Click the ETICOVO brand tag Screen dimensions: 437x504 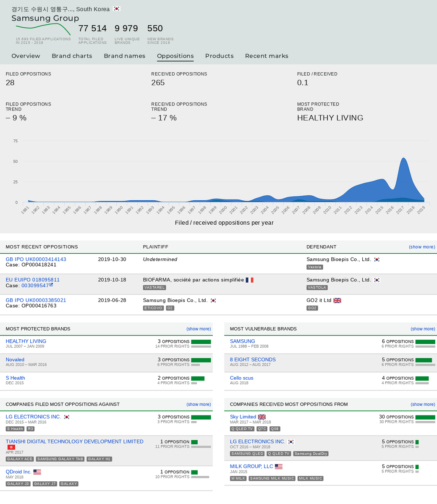click(x=153, y=308)
